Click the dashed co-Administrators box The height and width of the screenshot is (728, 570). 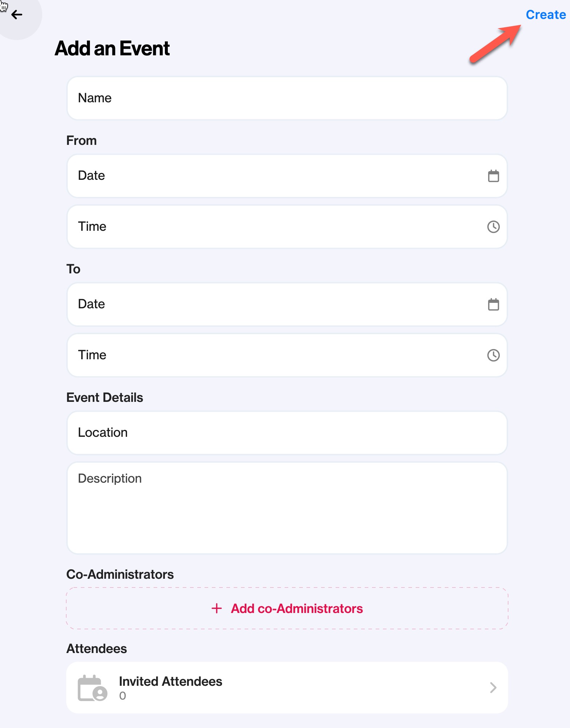pos(287,608)
